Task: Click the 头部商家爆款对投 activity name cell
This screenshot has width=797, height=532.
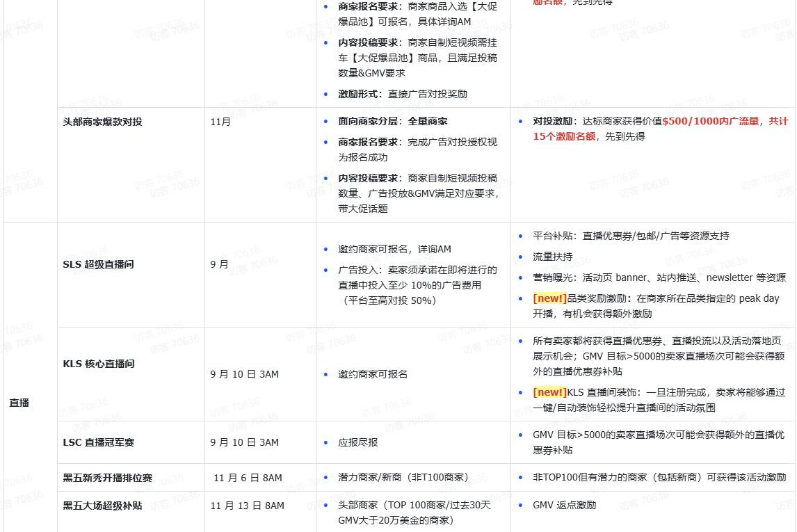Action: 102,122
